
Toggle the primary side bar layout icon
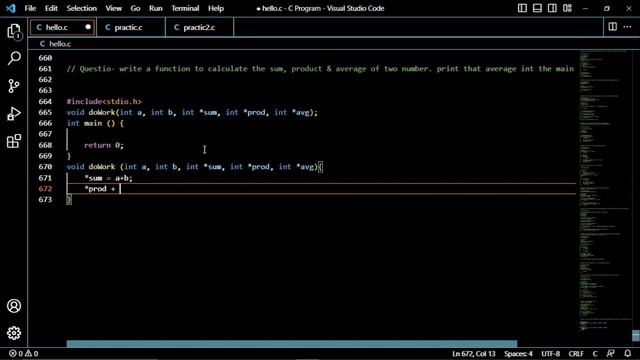coord(522,8)
